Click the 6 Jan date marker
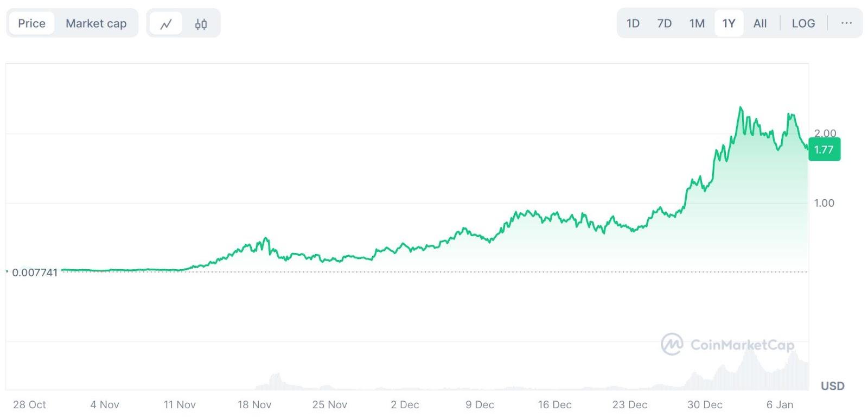Image resolution: width=868 pixels, height=418 pixels. point(780,404)
